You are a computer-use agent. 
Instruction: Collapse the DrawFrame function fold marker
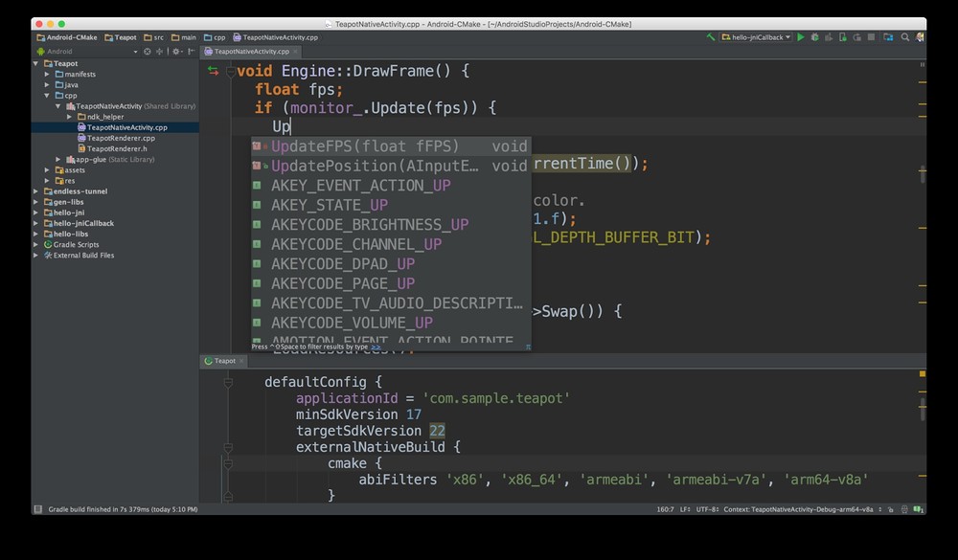click(x=229, y=72)
